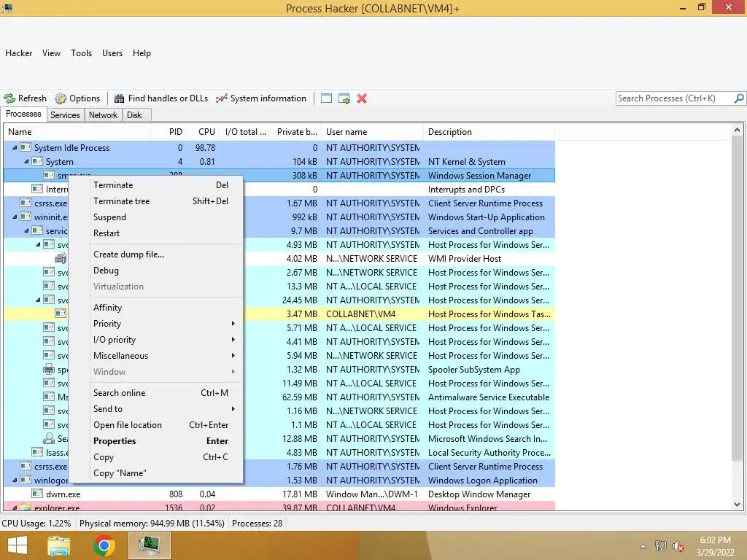Open Send to submenu

point(164,409)
